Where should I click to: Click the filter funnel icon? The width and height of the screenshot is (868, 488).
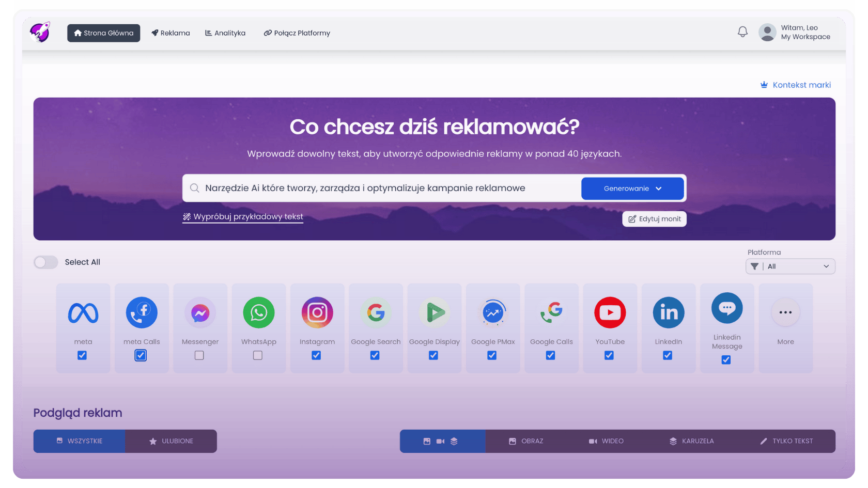point(755,266)
